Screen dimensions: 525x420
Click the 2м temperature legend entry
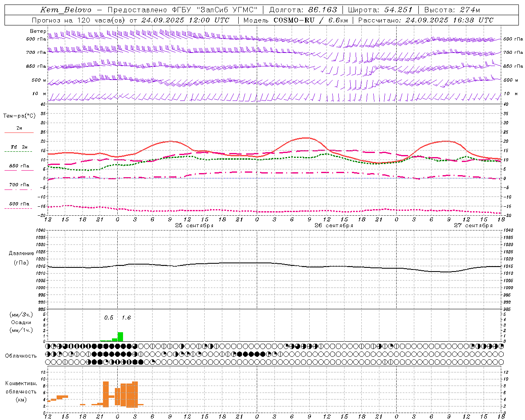(x=19, y=128)
